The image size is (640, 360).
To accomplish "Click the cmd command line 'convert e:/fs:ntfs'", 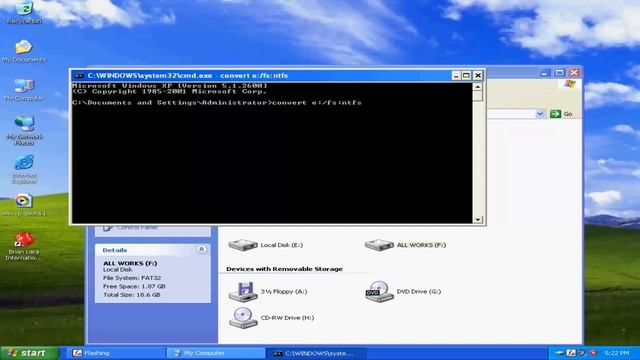I will pos(317,102).
